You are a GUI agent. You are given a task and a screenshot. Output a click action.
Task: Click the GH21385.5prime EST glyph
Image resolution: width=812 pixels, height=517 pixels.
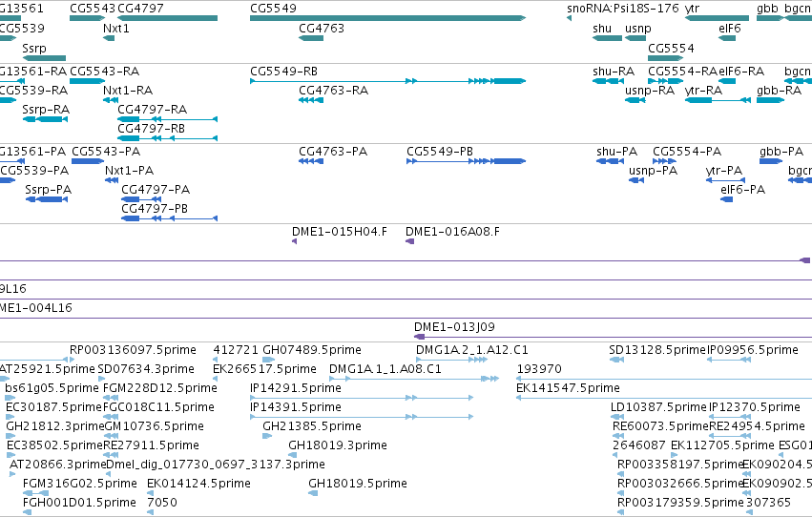pos(267,436)
